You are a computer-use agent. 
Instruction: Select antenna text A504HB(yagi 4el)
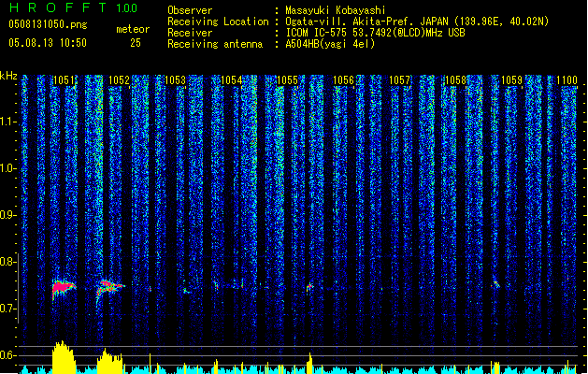(330, 44)
